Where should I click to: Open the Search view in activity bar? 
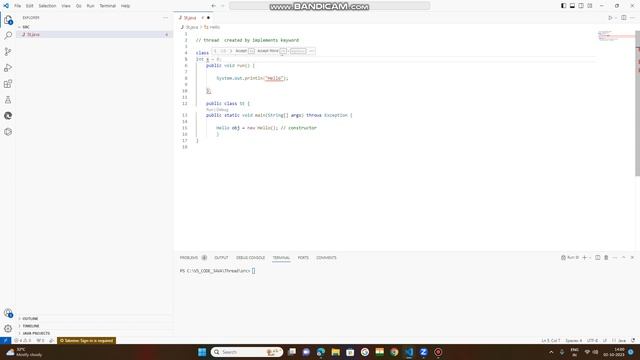pyautogui.click(x=8, y=36)
